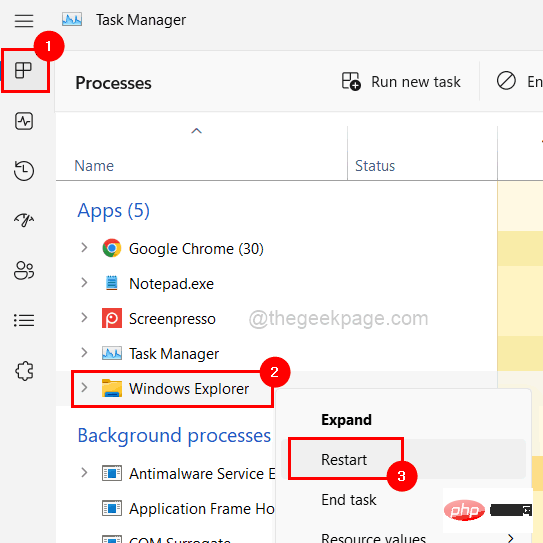Choose Expand in the context menu
This screenshot has height=543, width=543.
pos(346,420)
